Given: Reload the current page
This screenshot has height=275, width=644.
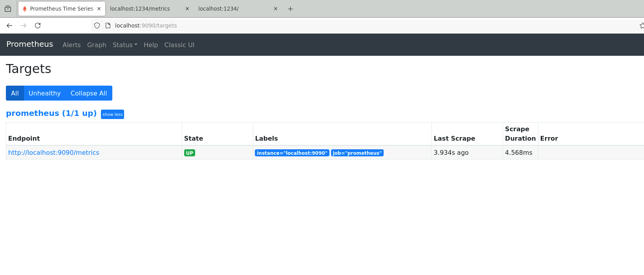Looking at the screenshot, I should 38,26.
